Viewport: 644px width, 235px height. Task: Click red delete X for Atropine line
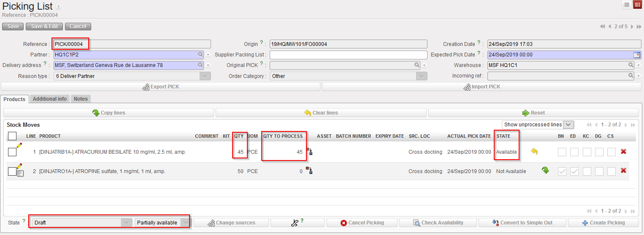coord(623,171)
